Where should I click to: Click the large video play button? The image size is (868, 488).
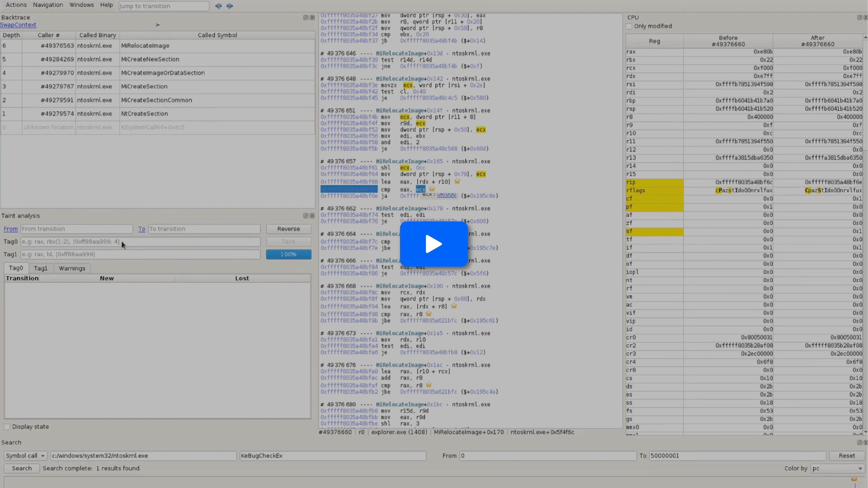coord(434,244)
